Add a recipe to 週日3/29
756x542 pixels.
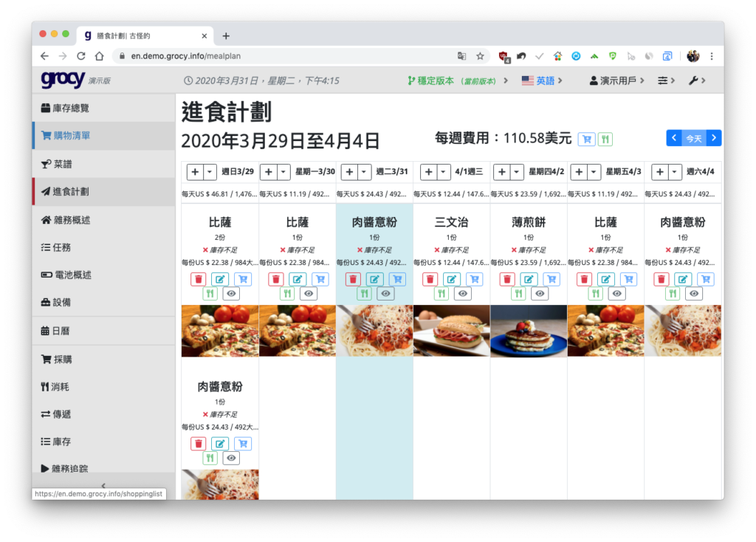[x=195, y=171]
